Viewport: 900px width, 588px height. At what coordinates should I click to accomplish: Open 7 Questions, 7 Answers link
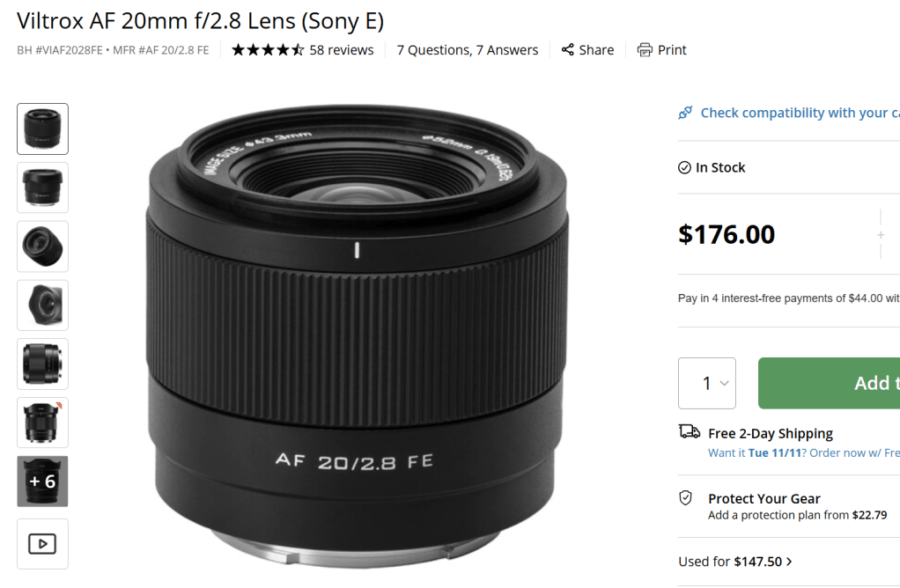point(467,50)
